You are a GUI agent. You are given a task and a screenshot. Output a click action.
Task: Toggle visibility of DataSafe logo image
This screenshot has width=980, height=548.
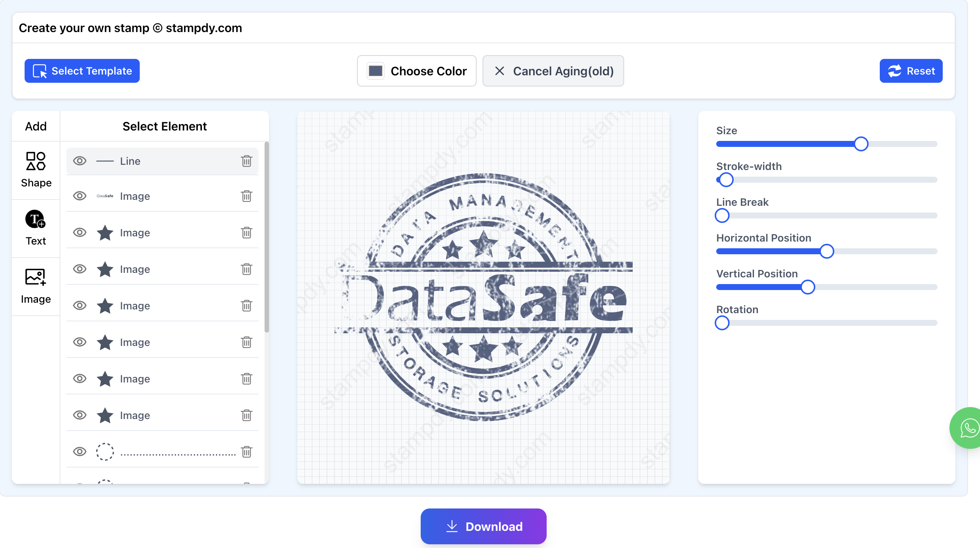click(x=79, y=196)
